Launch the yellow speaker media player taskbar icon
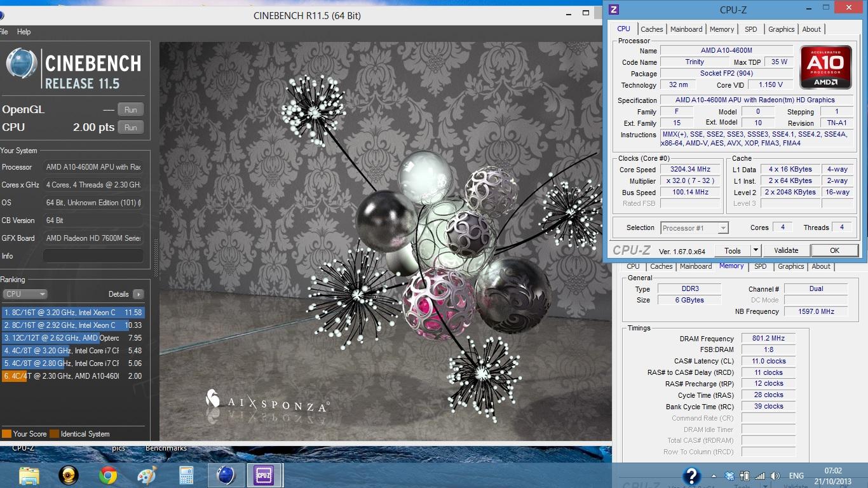This screenshot has height=488, width=868. (69, 475)
